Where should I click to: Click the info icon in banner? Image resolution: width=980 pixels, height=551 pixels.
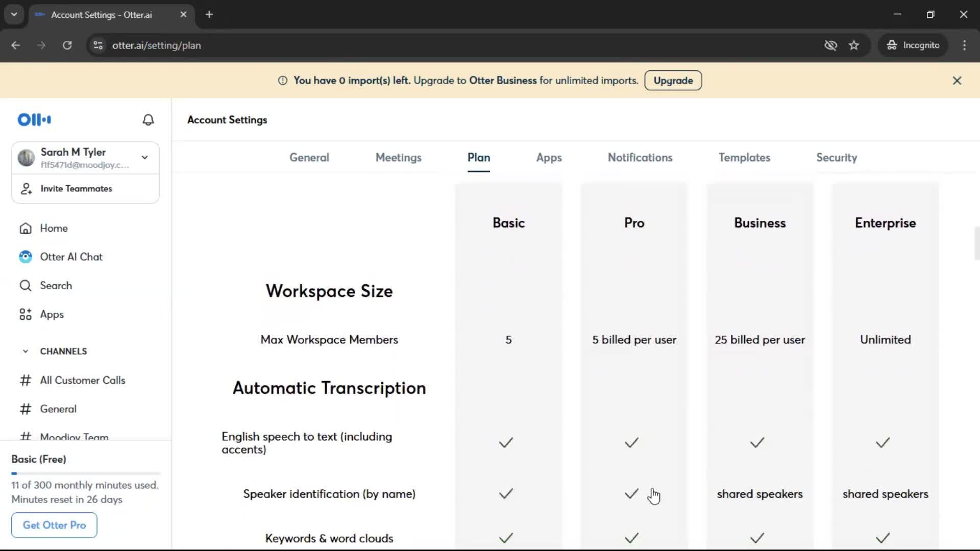[x=283, y=81]
